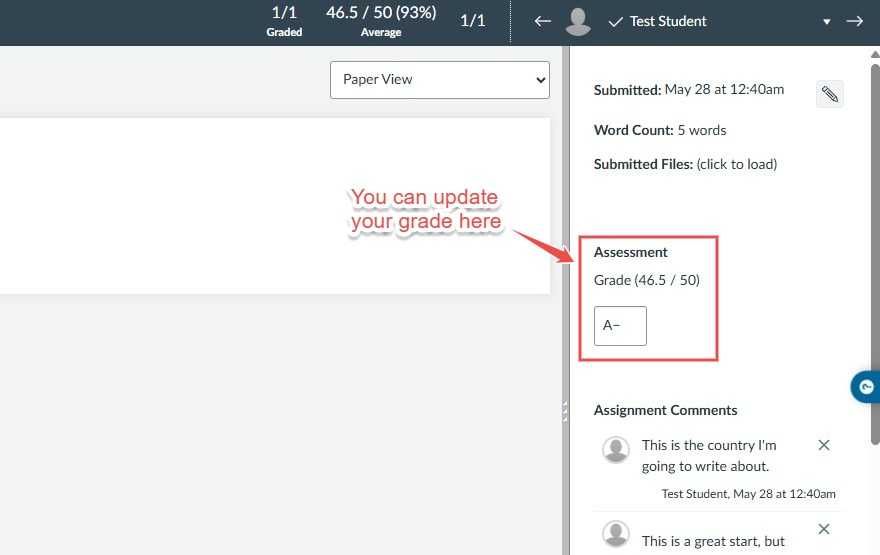Click the 1/1 Graded count
The image size is (880, 555).
tap(284, 21)
